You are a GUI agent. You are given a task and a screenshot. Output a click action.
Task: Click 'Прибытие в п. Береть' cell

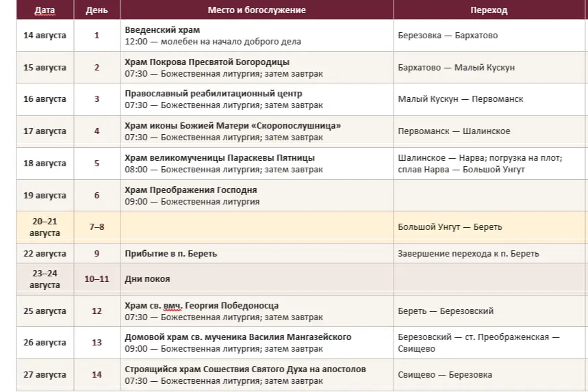pos(170,254)
